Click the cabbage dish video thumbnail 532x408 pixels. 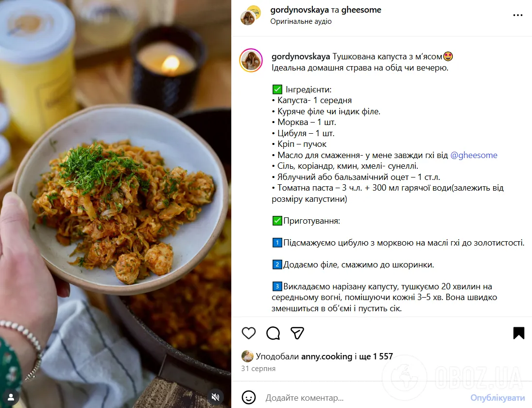116,204
